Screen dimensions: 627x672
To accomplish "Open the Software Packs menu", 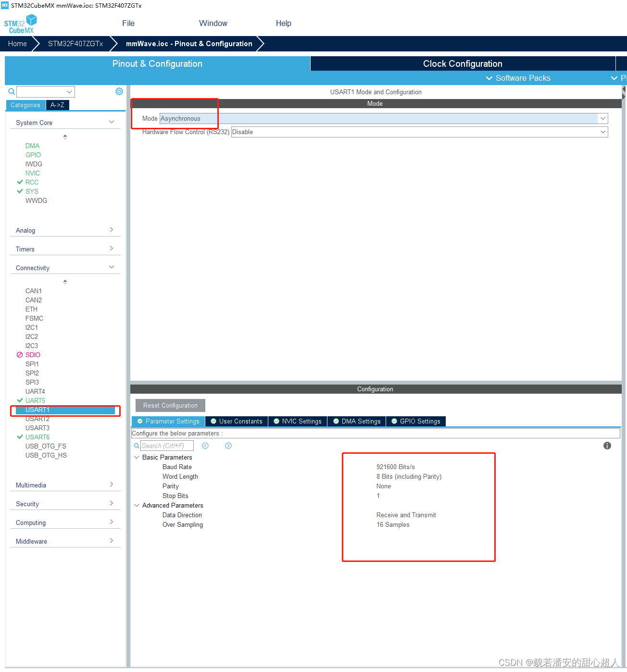I will pyautogui.click(x=518, y=78).
